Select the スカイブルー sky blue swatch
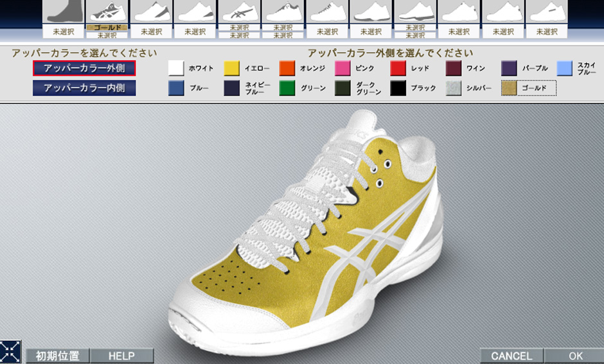Viewport: 604px width, 364px height. coord(564,68)
